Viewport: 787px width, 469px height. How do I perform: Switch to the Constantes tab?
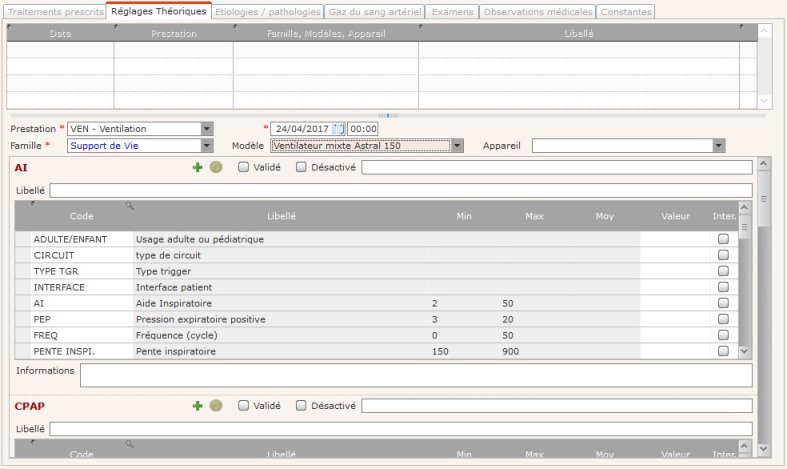tap(626, 12)
